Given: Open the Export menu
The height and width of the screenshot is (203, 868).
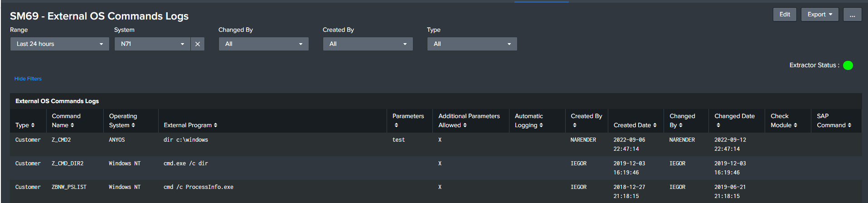Looking at the screenshot, I should click(820, 15).
